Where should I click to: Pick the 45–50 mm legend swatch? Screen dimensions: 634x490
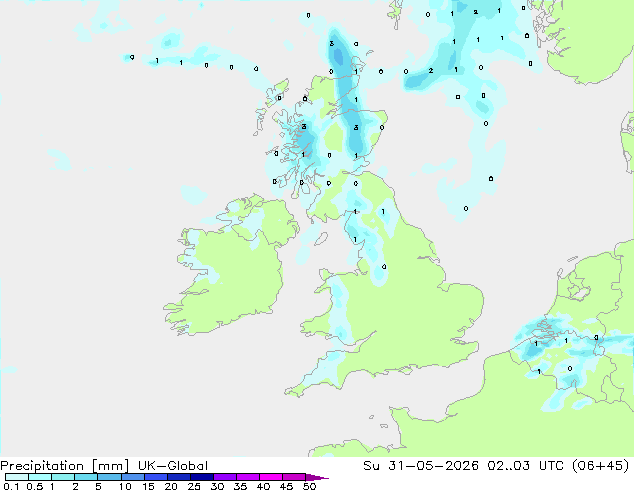pos(294,477)
